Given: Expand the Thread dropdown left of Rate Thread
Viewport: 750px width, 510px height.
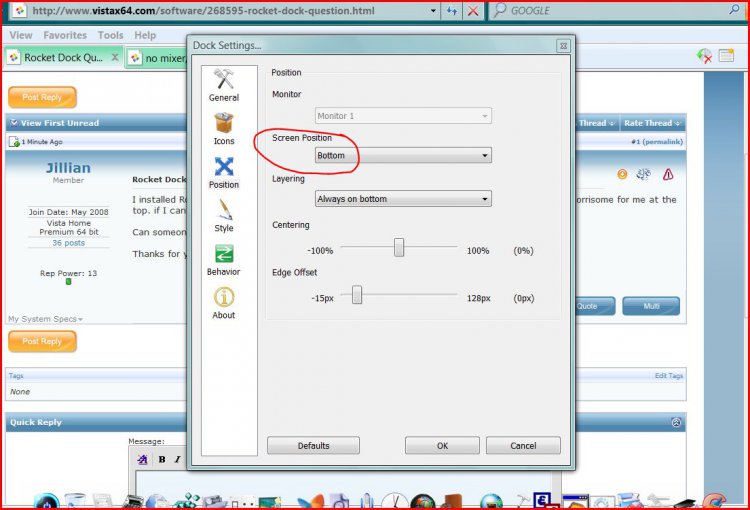Looking at the screenshot, I should [596, 123].
